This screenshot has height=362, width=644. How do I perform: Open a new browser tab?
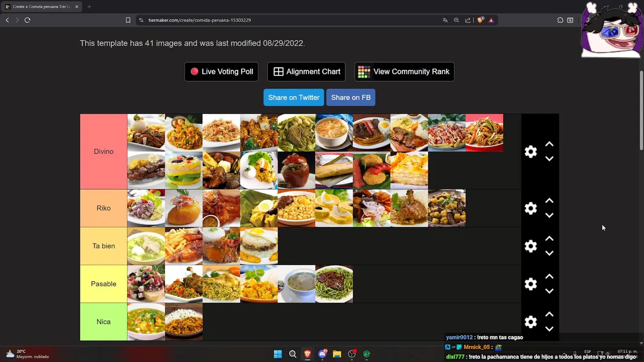click(x=89, y=7)
